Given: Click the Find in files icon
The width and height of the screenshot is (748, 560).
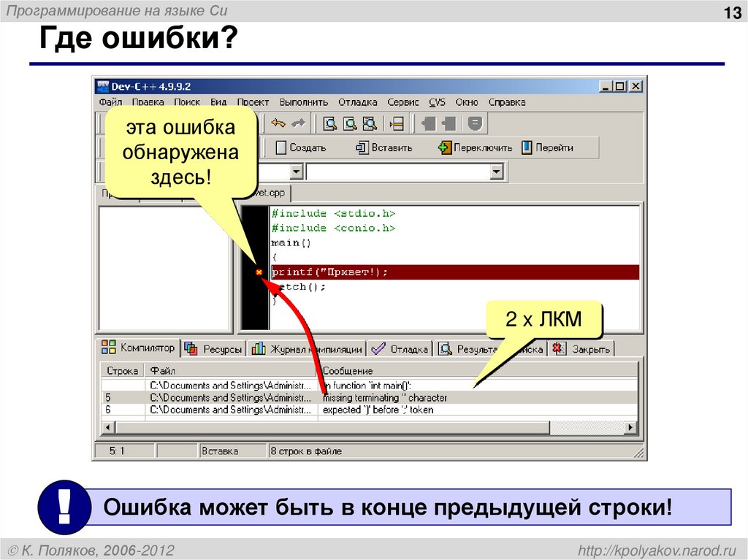Looking at the screenshot, I should tap(370, 124).
